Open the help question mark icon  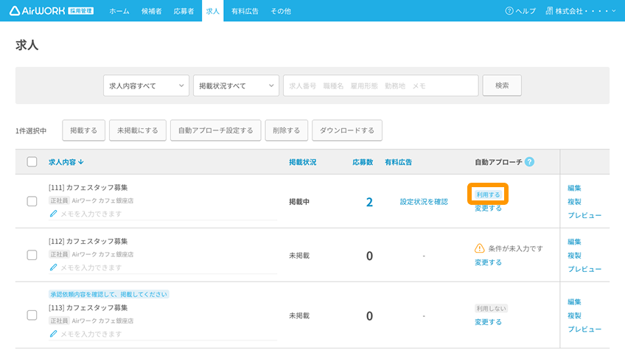pyautogui.click(x=509, y=11)
